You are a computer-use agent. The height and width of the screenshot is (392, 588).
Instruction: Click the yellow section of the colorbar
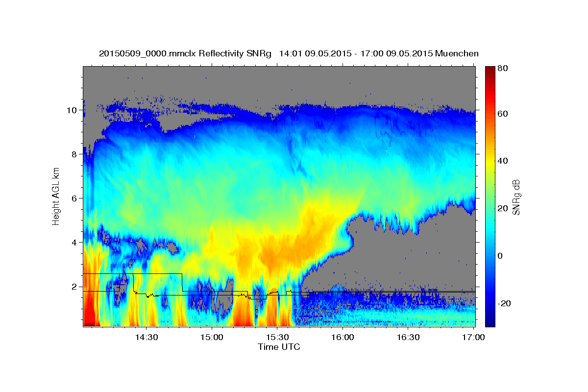490,162
